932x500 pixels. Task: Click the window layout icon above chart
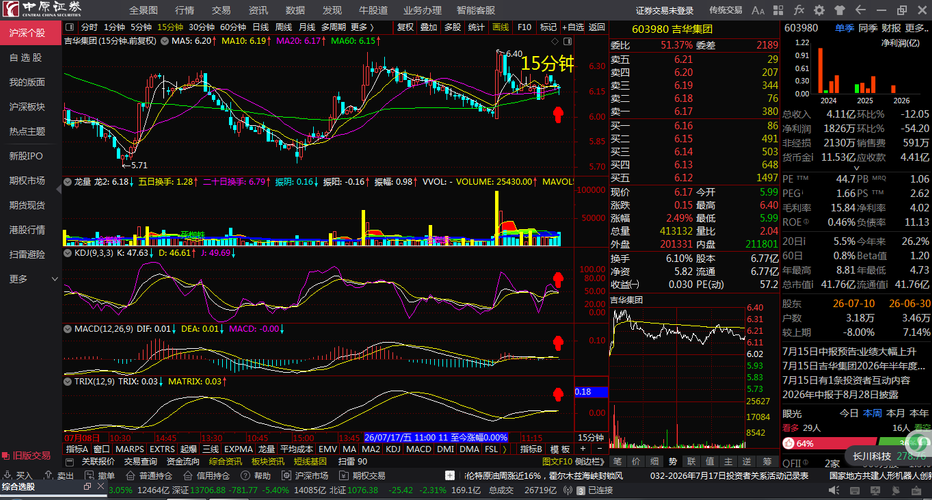coord(568,41)
